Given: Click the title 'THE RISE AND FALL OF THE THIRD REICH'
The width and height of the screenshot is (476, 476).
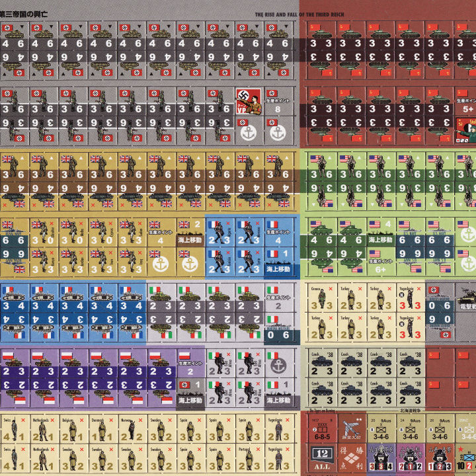Looking at the screenshot, I should pyautogui.click(x=299, y=15).
